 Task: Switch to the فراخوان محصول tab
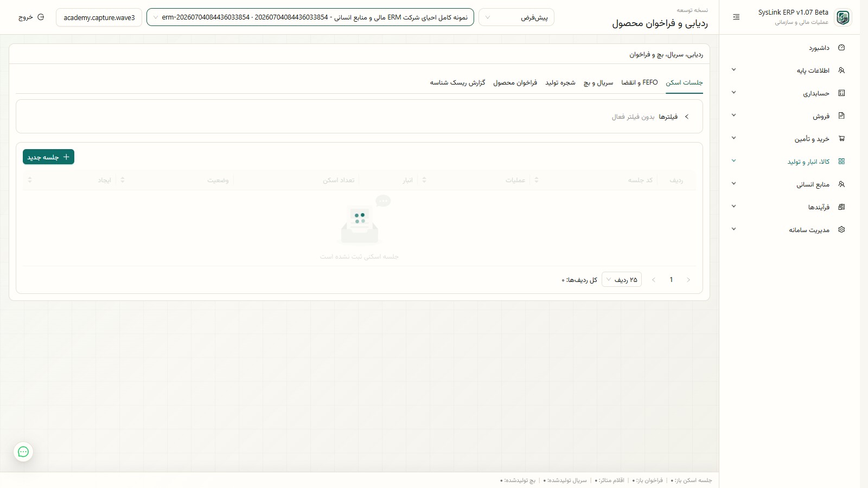515,82
